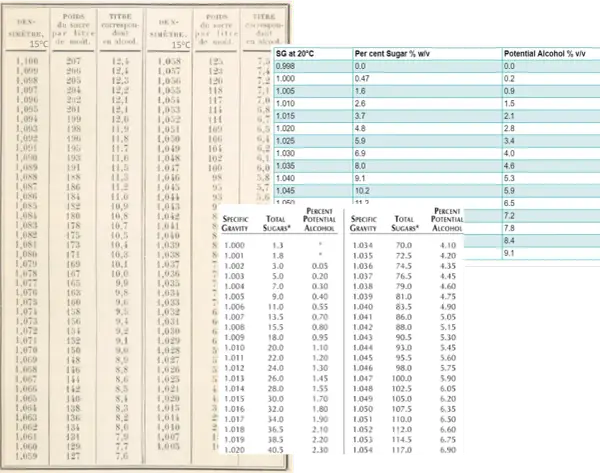Click percent potential alcohol '4.35'
This screenshot has height=473, width=600.
448,266
